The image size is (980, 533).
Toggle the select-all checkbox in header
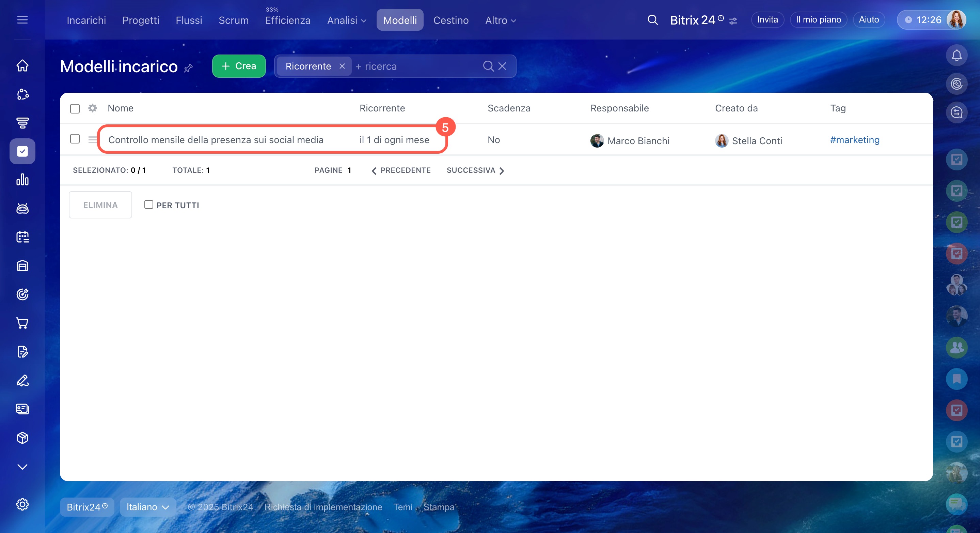coord(75,109)
